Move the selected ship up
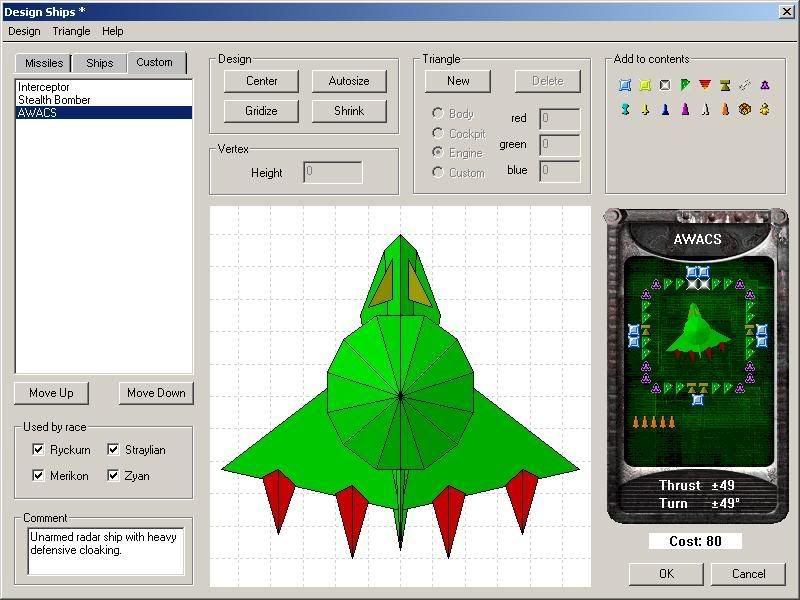Screen dimensions: 800x600 (51, 393)
